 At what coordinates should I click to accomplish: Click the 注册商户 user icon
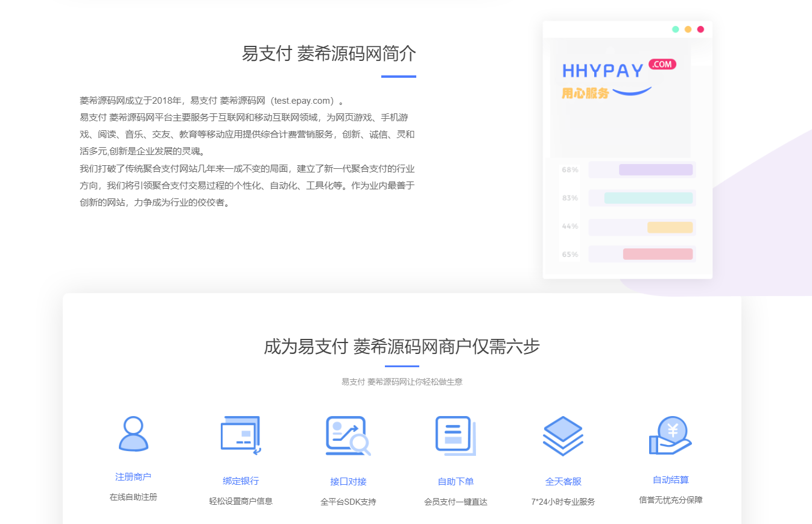pyautogui.click(x=133, y=434)
